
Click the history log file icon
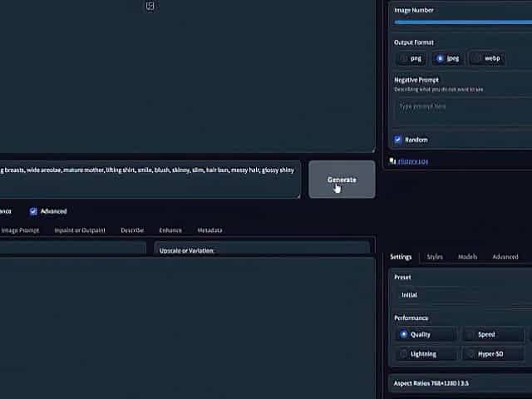coord(392,160)
